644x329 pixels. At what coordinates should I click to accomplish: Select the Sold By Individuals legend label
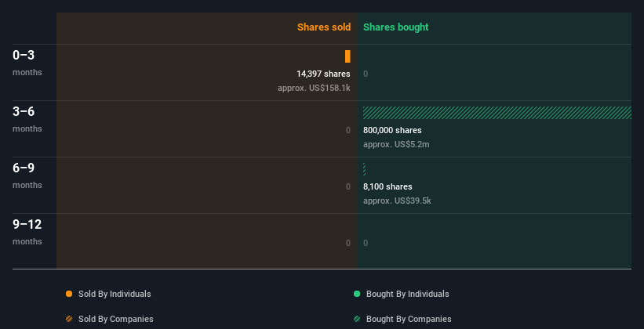coord(115,294)
